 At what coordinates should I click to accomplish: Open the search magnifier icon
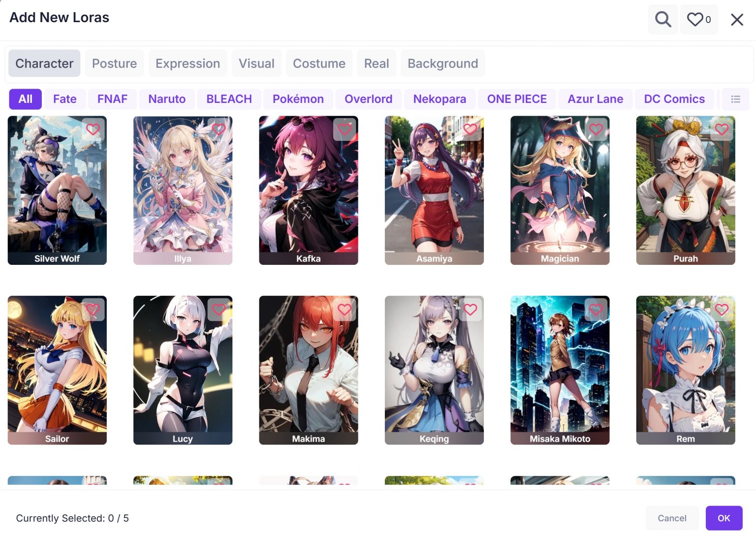(x=663, y=19)
